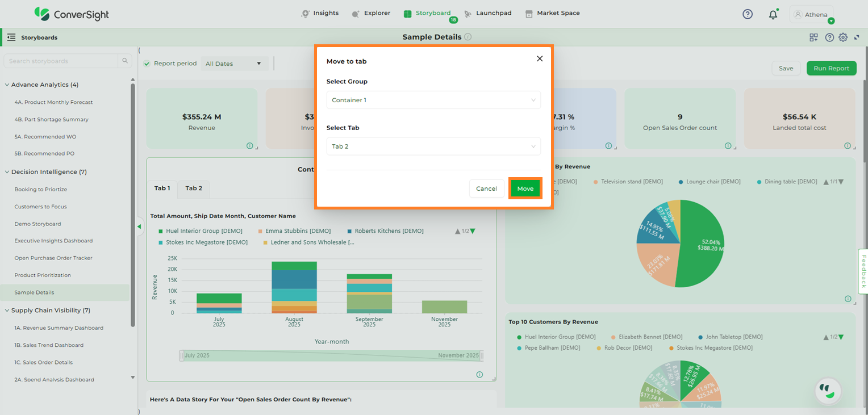Toggle the Report period checkbox
The height and width of the screenshot is (415, 868).
pyautogui.click(x=147, y=64)
